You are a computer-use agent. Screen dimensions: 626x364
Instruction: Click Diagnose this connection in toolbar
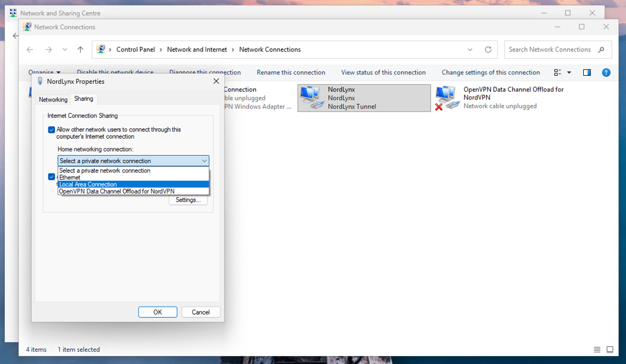(205, 72)
